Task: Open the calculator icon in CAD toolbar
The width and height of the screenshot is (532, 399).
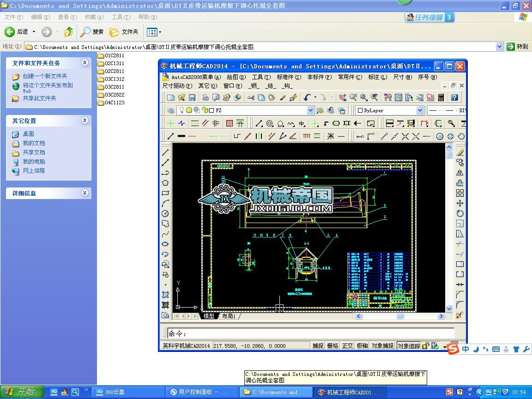Action: click(x=441, y=98)
